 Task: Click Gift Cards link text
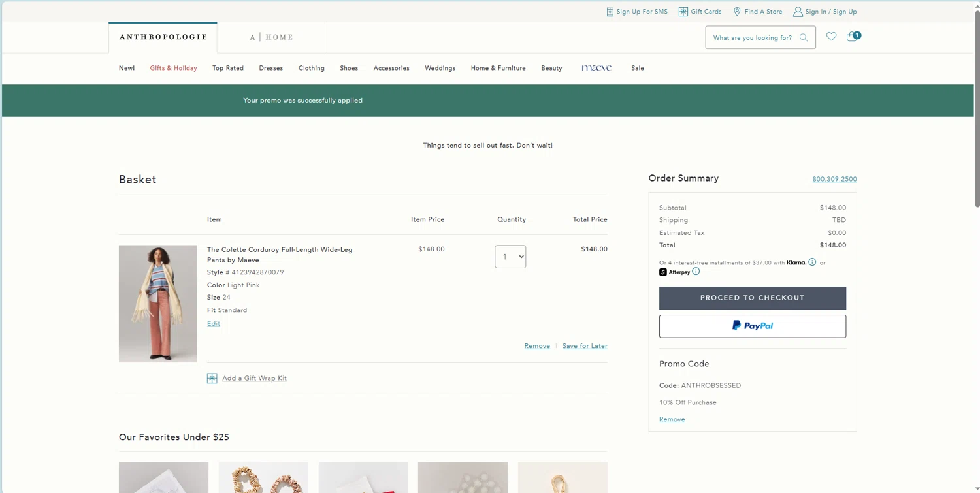coord(706,12)
